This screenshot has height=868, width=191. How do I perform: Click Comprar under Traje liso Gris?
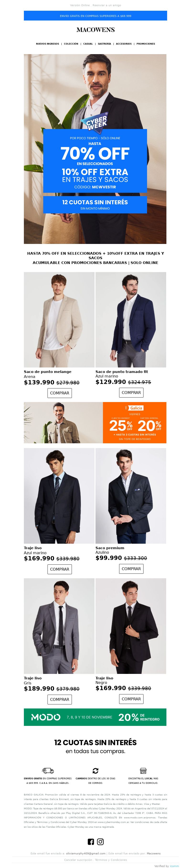(59, 699)
